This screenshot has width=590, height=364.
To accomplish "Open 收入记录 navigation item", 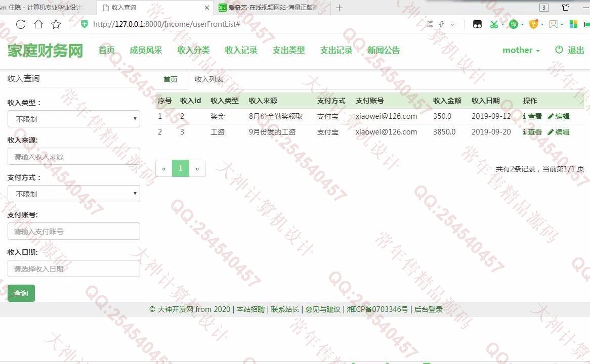I will pos(241,51).
